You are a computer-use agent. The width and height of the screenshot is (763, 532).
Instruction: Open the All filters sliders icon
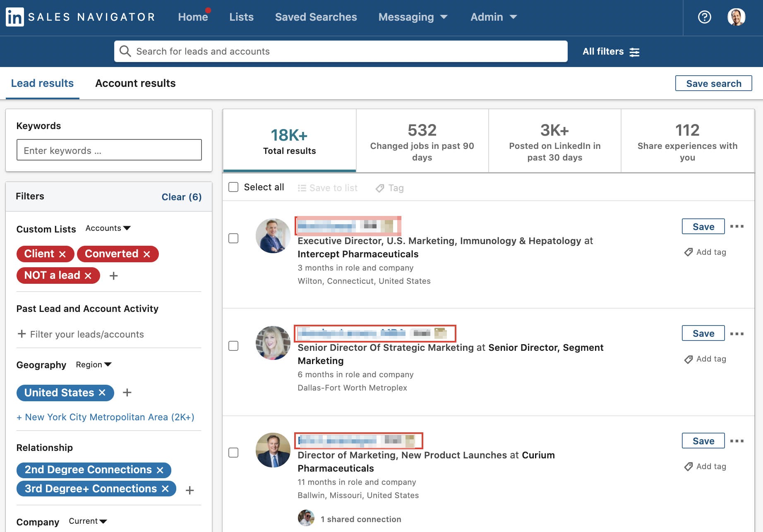[x=634, y=52]
